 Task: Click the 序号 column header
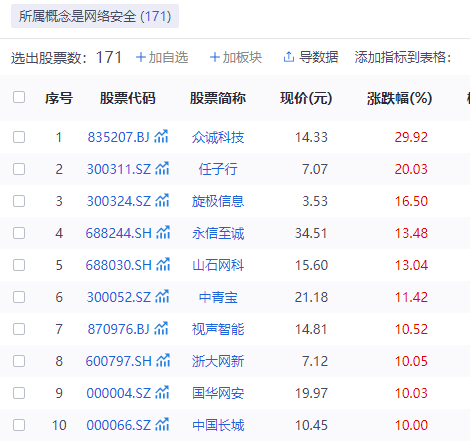click(59, 98)
